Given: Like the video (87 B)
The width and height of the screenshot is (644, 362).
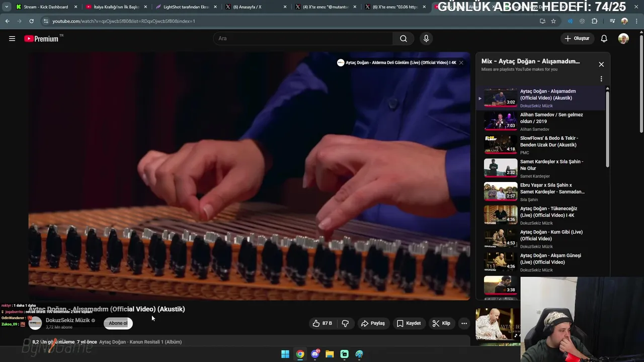Looking at the screenshot, I should pyautogui.click(x=323, y=323).
